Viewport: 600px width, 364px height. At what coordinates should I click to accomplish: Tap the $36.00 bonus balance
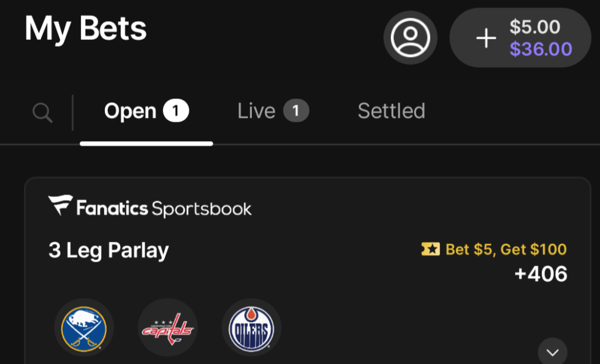(540, 49)
